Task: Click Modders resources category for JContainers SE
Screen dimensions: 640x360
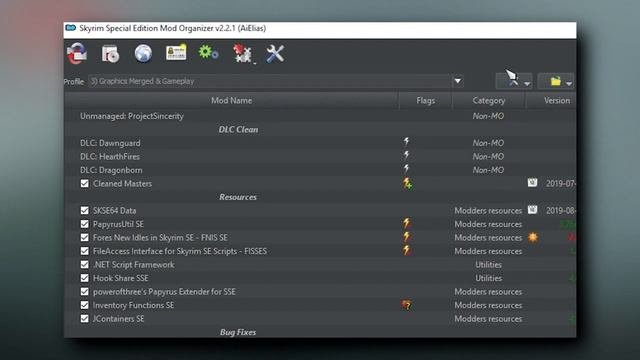Action: [x=488, y=318]
